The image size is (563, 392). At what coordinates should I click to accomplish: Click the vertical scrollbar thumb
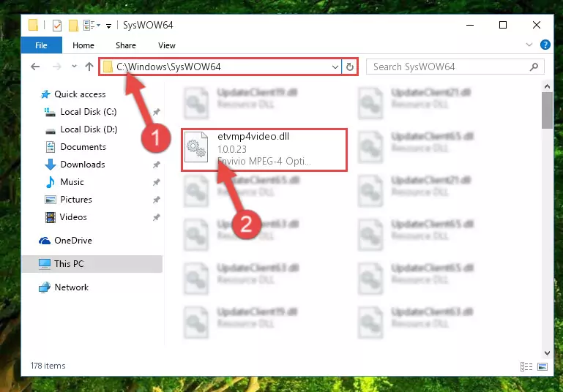[x=547, y=110]
